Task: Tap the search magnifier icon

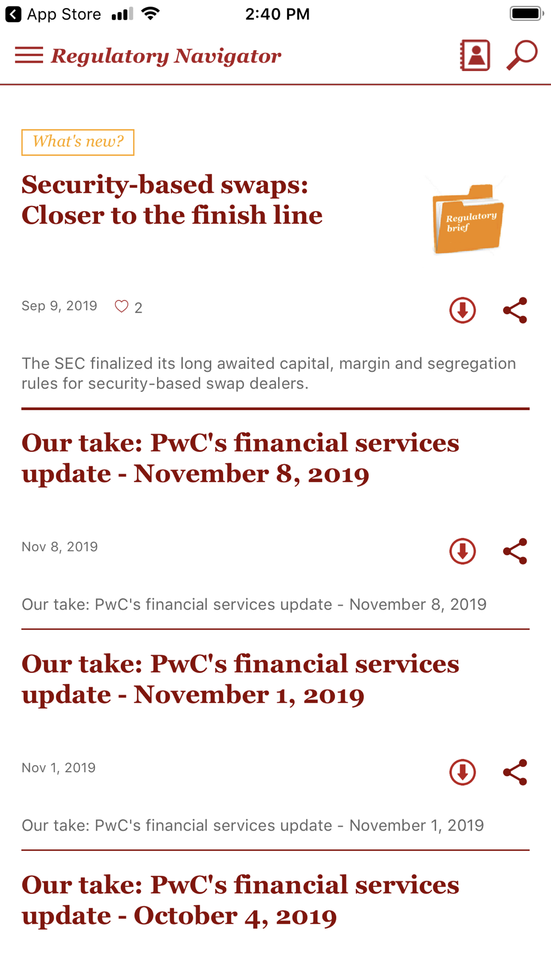Action: coord(522,55)
